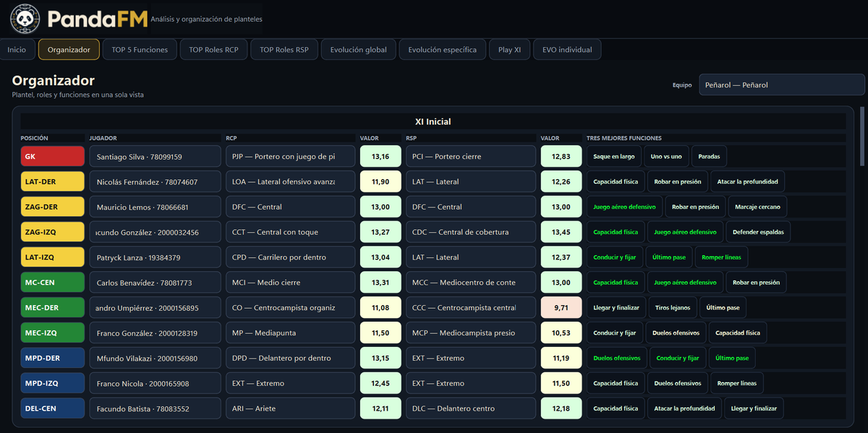Open the Patryck Lanza player selector
This screenshot has height=433, width=868.
tap(155, 257)
